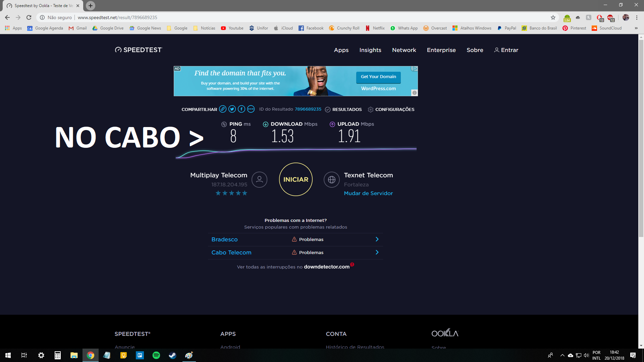Open Windows Start menu
Screen dimensions: 644x362
(8, 355)
